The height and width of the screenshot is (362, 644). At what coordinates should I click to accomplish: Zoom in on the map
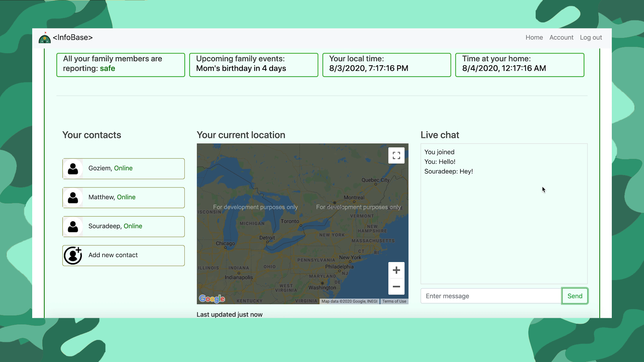pos(396,270)
